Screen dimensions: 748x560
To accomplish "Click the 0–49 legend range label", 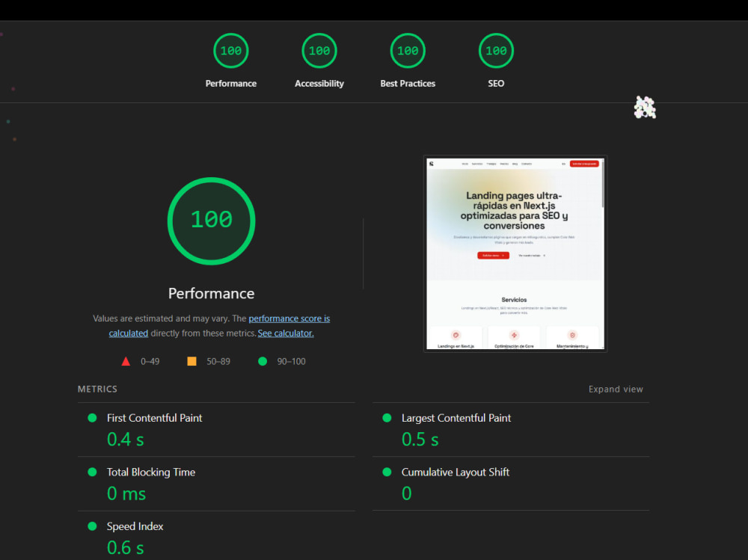I will (x=150, y=362).
